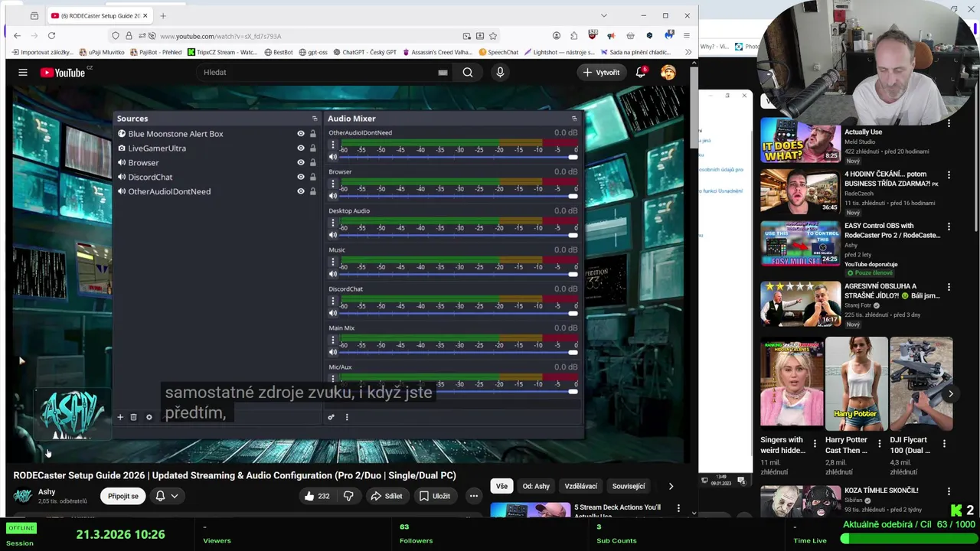Toggle visibility of Blue Moonstone Alert Box
The image size is (980, 551).
coord(301,134)
